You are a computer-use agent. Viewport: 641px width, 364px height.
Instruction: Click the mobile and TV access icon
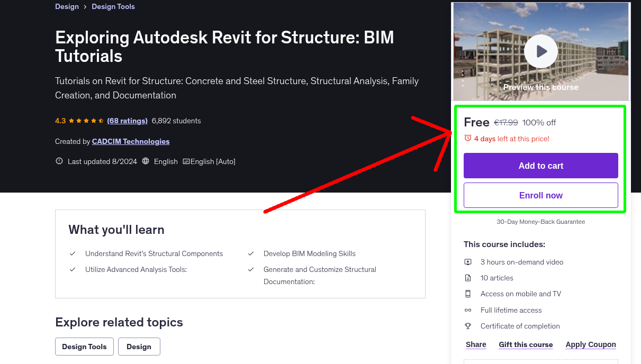(x=468, y=294)
